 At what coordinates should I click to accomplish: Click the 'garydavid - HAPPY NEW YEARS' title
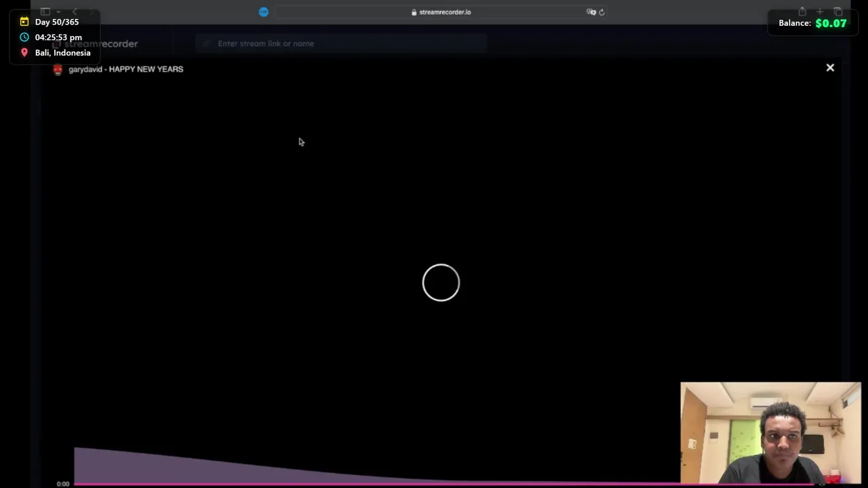point(125,69)
